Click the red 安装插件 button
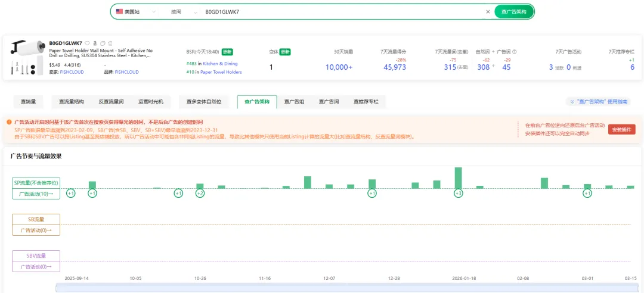644x293 pixels. tap(621, 129)
